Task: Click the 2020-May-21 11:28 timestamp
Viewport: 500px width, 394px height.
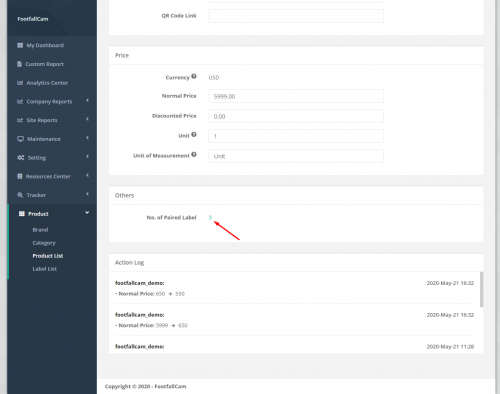Action: 450,347
